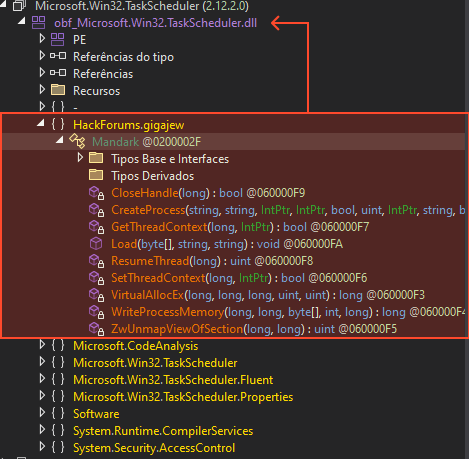This screenshot has width=469, height=459.
Task: Click the VirtualAllocEx method icon
Action: coord(97,295)
